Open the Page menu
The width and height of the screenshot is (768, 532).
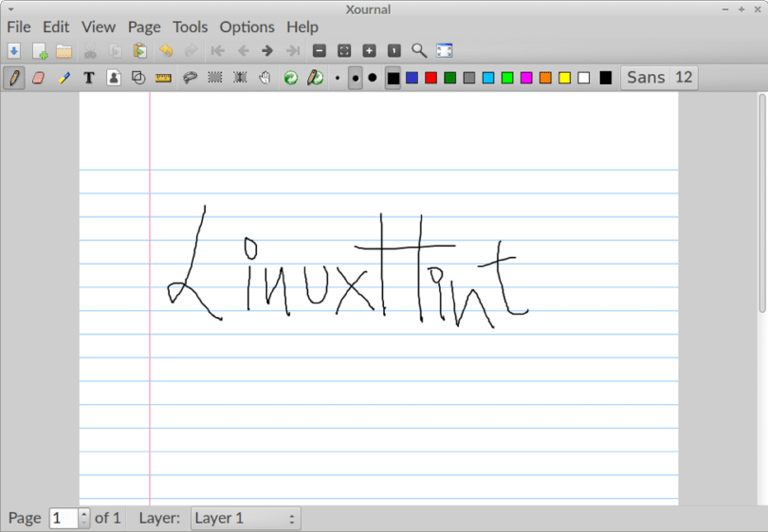click(144, 27)
